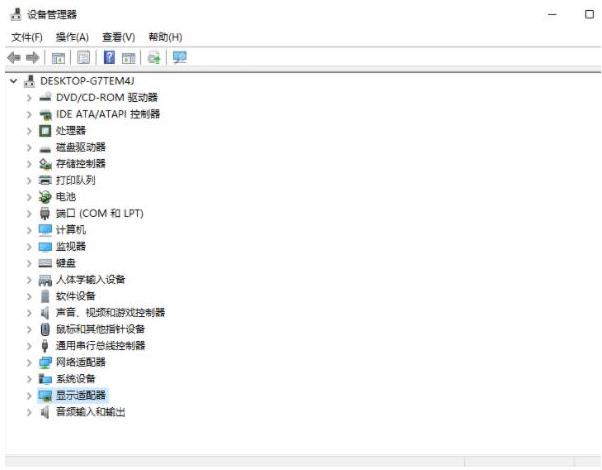Expand the 监视器 category
Screen dimensions: 602x470
coord(29,247)
